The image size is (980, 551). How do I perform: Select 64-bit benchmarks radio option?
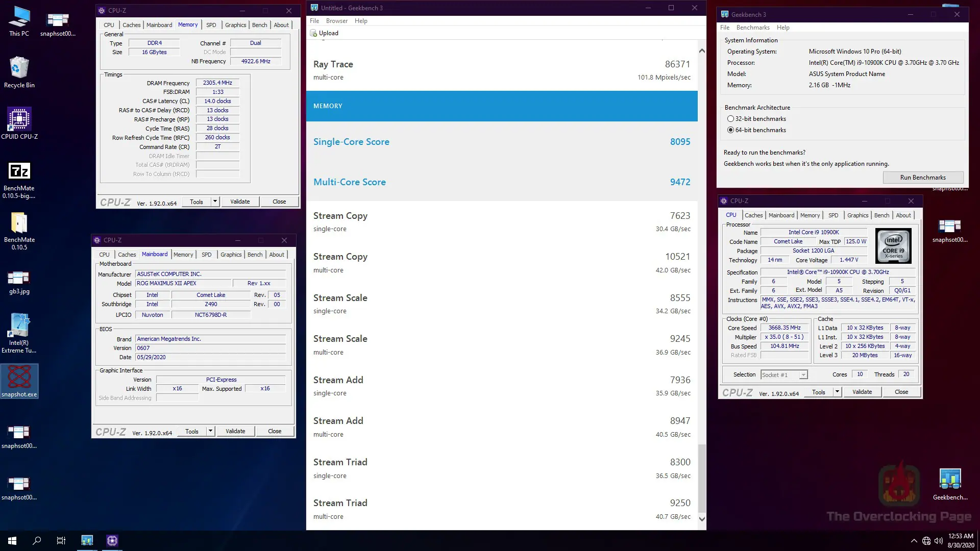(730, 130)
